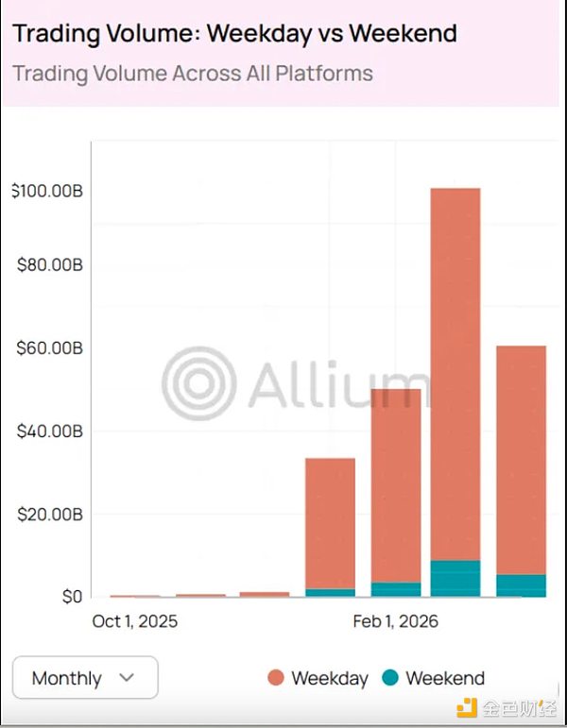Toggle the Weekend series legend label
Viewport: 567px width, 728px height.
click(x=445, y=678)
